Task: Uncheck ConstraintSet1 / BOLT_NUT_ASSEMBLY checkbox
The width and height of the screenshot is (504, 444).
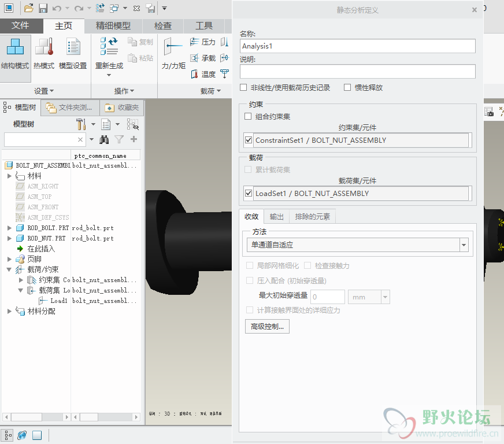Action: coord(249,140)
